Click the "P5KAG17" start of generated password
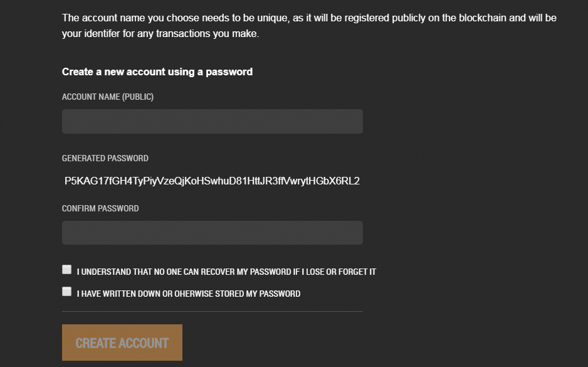Viewport: 588px width, 367px height. click(83, 181)
